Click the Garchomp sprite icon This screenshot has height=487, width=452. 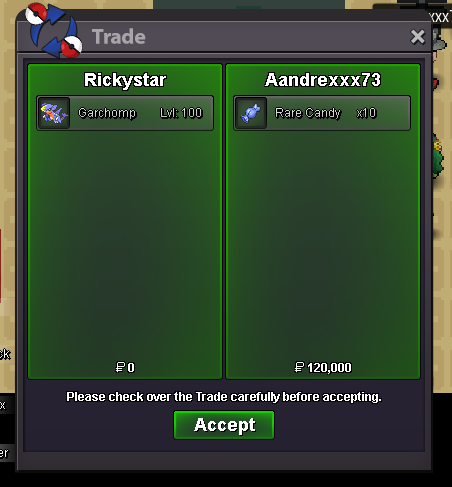(54, 113)
